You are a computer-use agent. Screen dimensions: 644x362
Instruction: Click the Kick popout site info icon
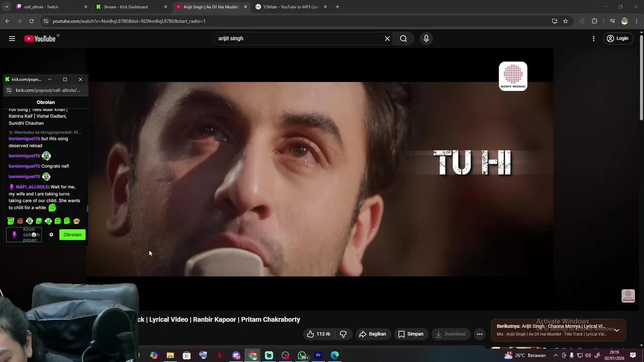[x=9, y=90]
